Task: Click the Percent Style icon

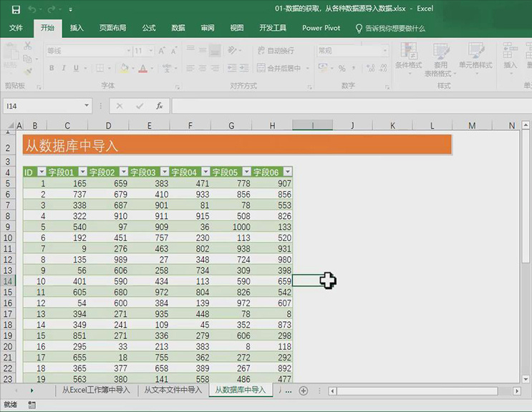Action: (342, 68)
